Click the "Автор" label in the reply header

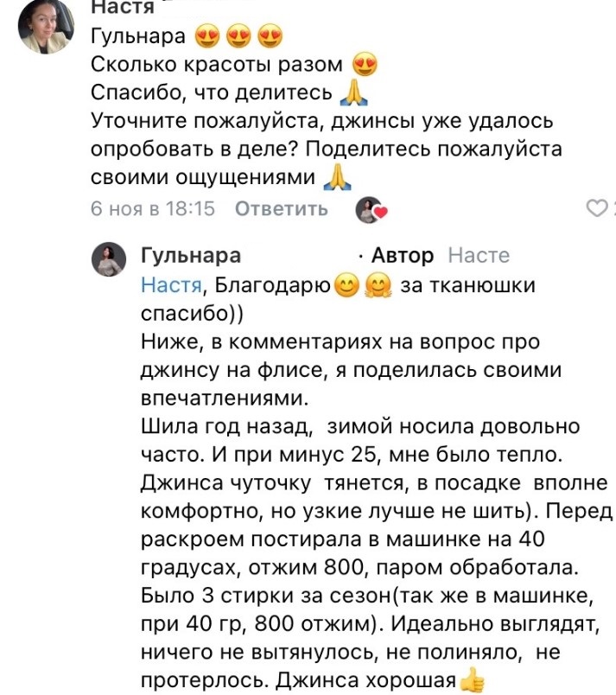pyautogui.click(x=403, y=254)
